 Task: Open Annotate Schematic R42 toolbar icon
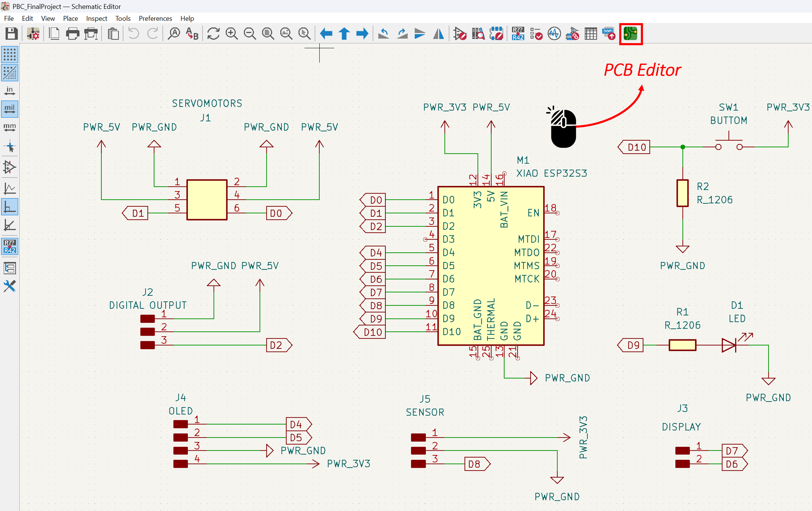coord(518,34)
